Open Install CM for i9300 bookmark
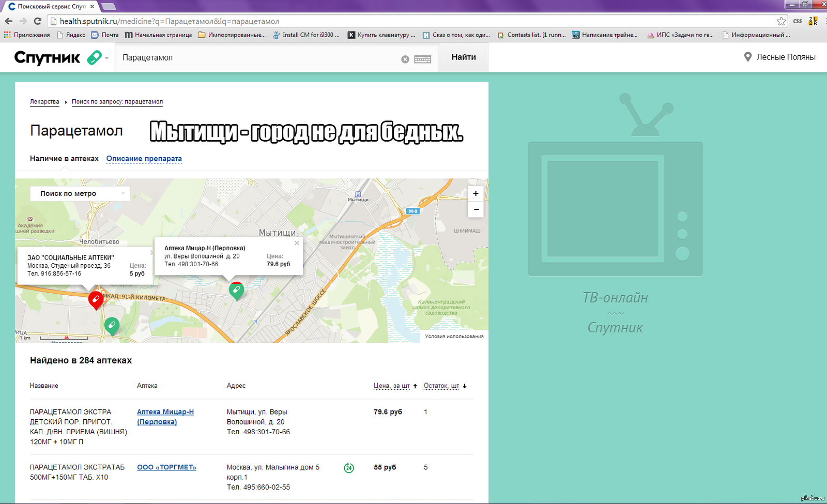 [306, 35]
